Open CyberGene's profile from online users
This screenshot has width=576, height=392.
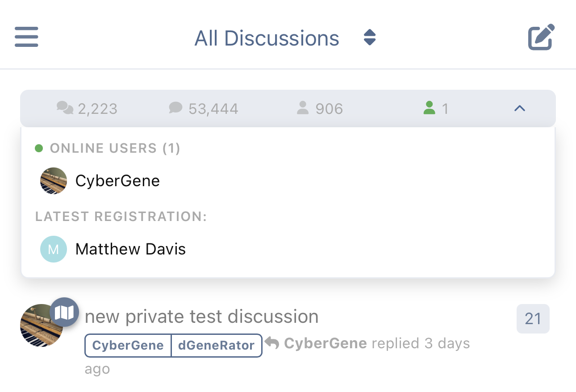click(x=117, y=181)
